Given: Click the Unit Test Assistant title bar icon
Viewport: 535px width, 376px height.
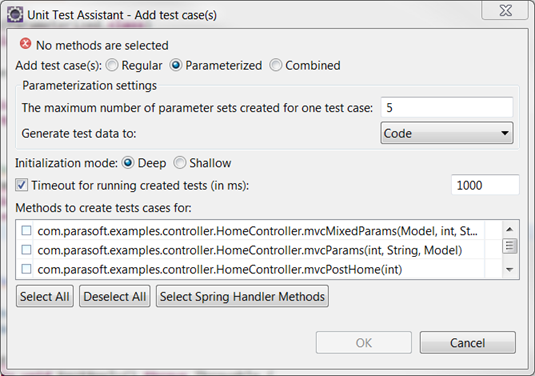Looking at the screenshot, I should [x=15, y=15].
